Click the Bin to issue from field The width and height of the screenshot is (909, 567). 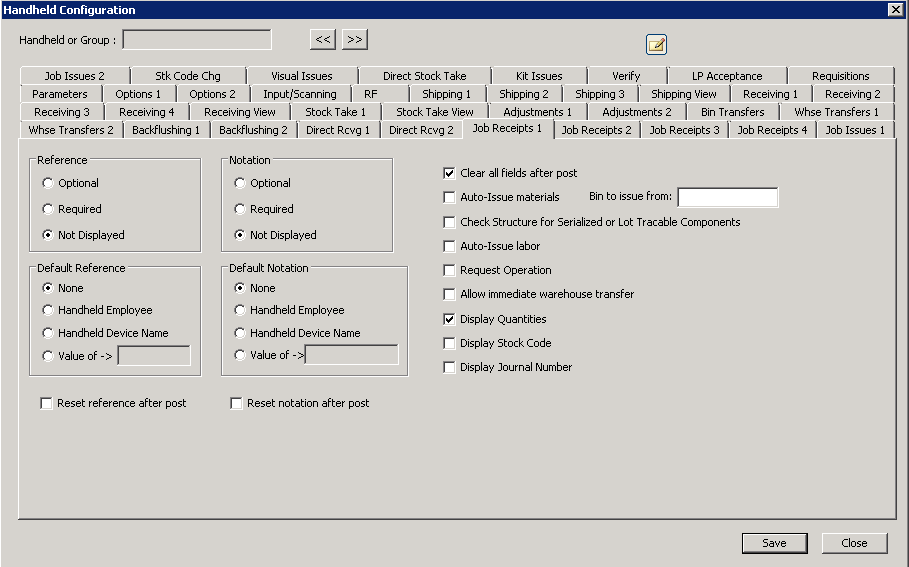click(727, 197)
